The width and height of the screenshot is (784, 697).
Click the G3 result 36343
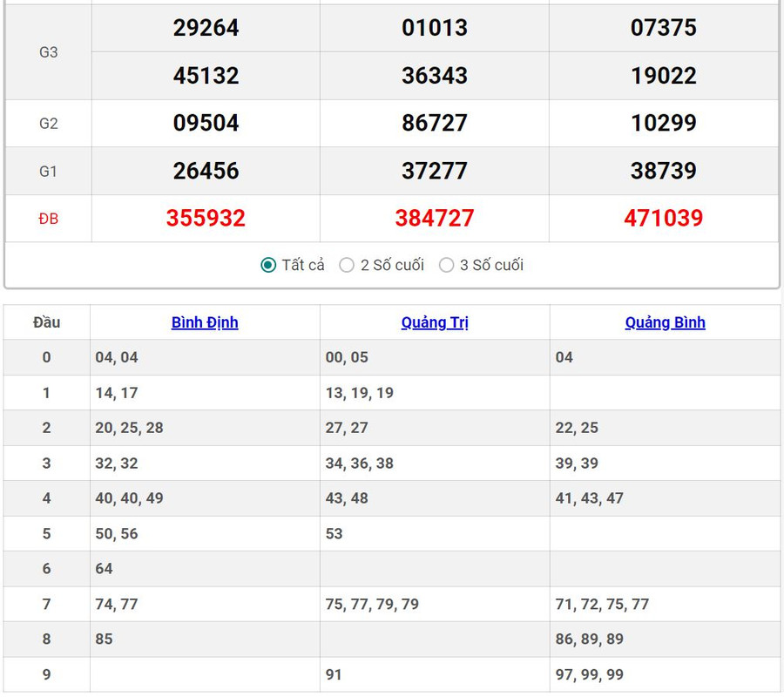pyautogui.click(x=435, y=76)
